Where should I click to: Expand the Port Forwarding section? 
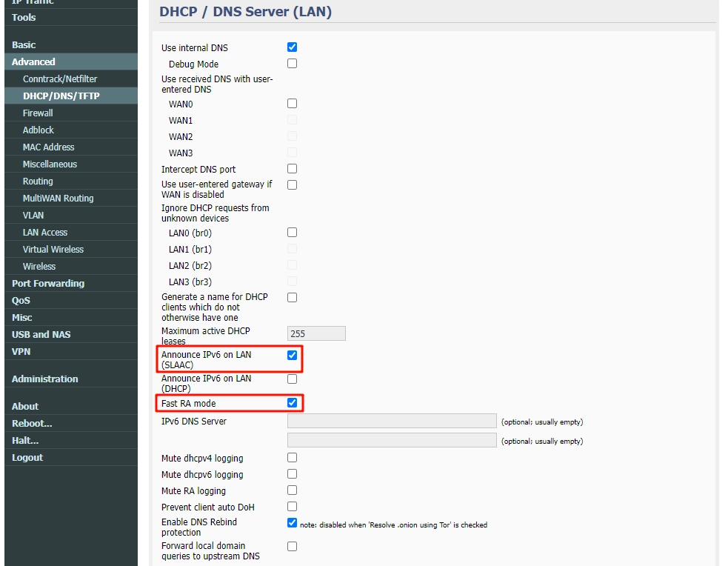coord(48,284)
